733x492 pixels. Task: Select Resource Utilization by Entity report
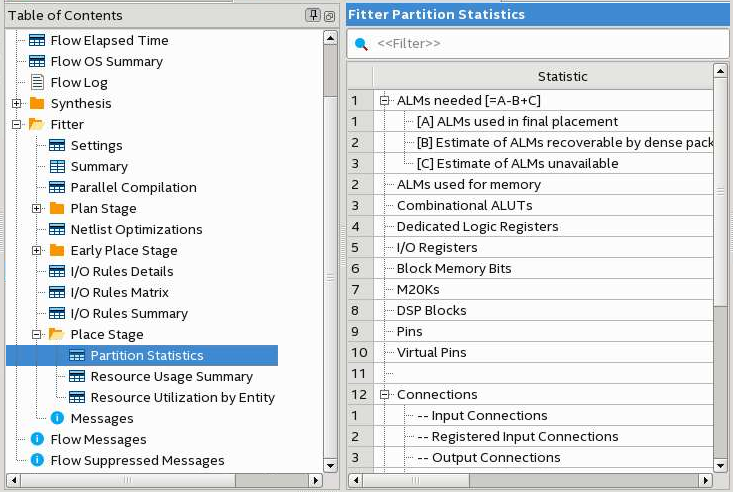[182, 397]
